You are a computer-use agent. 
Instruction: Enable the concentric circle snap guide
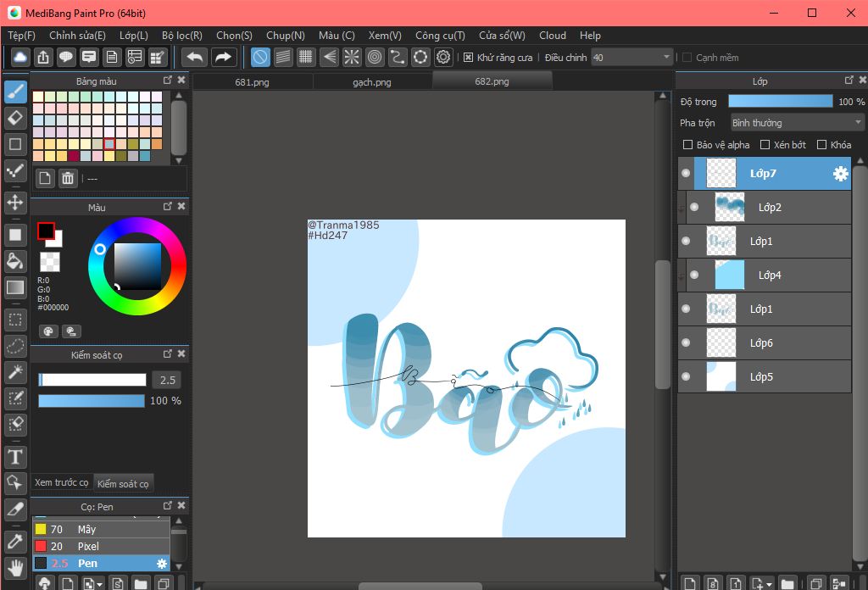click(375, 57)
